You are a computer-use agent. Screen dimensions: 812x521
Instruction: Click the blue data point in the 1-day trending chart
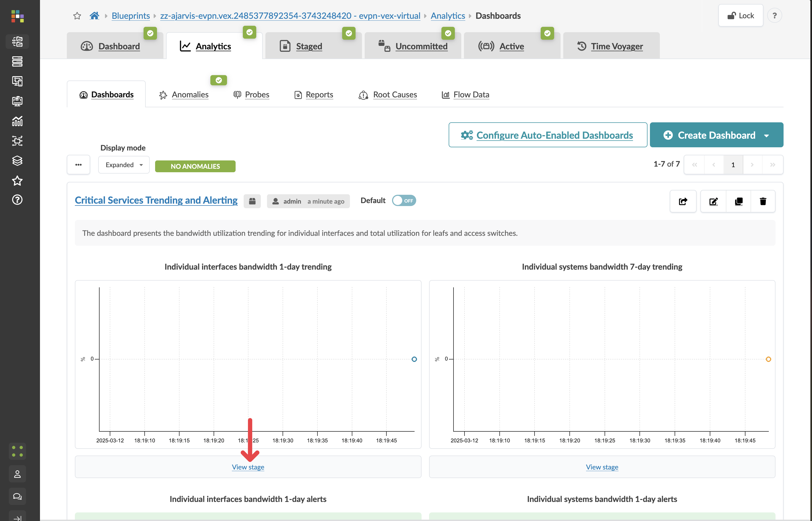pos(414,359)
